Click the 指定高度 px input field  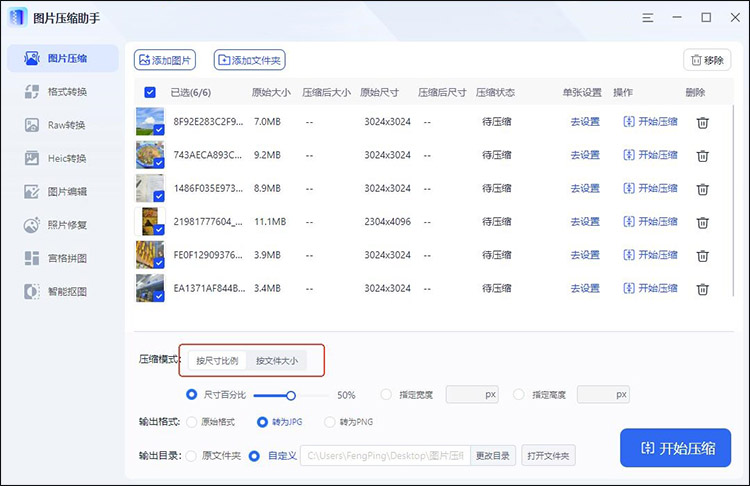(596, 394)
